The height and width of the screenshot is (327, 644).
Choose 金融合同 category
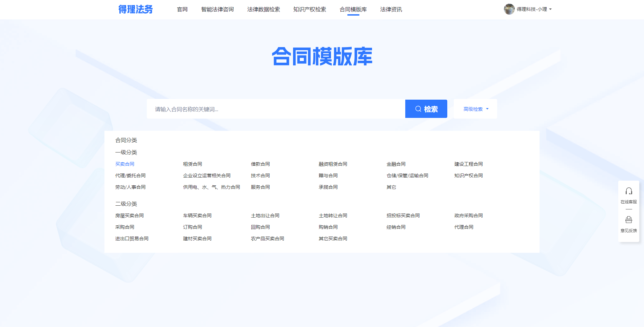coord(396,164)
